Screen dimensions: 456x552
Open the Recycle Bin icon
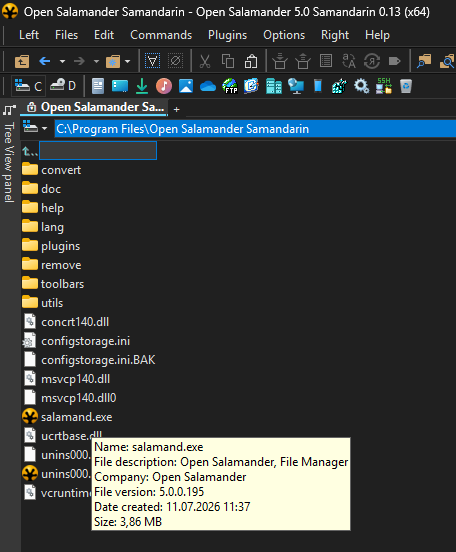tap(406, 86)
